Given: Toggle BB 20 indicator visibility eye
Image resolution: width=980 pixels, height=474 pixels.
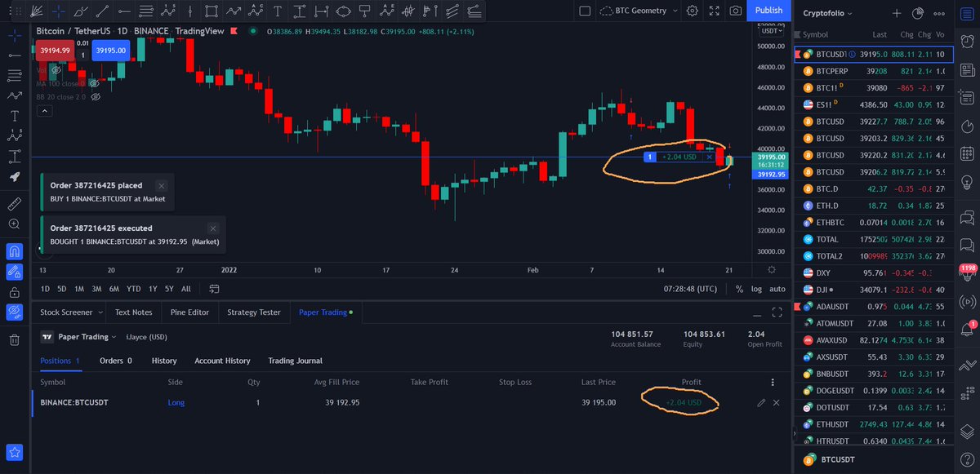Looking at the screenshot, I should (95, 96).
